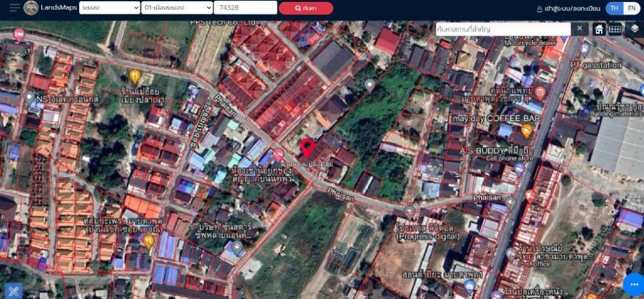This screenshot has width=644, height=299.
Task: Open the map layers selector
Action: 634,29
